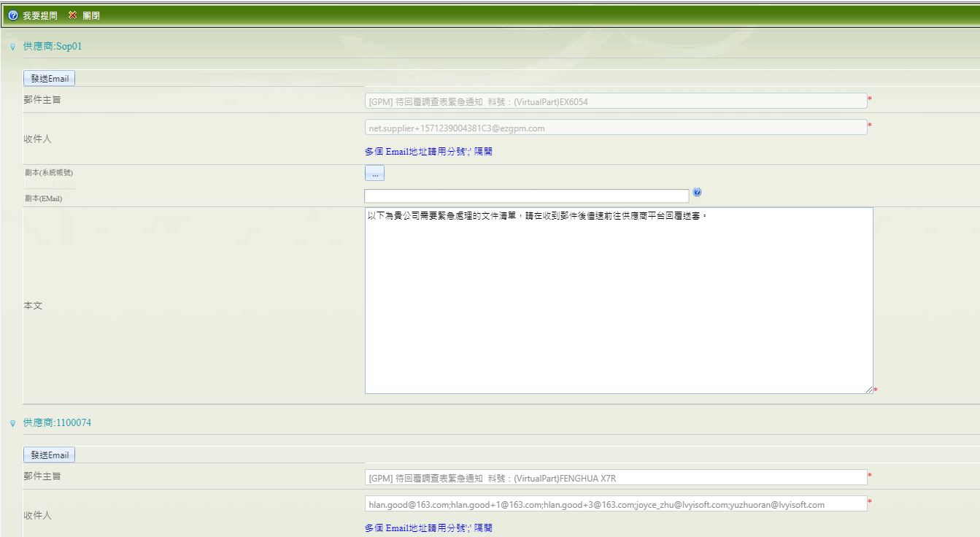Click the 本文 label

click(x=33, y=306)
